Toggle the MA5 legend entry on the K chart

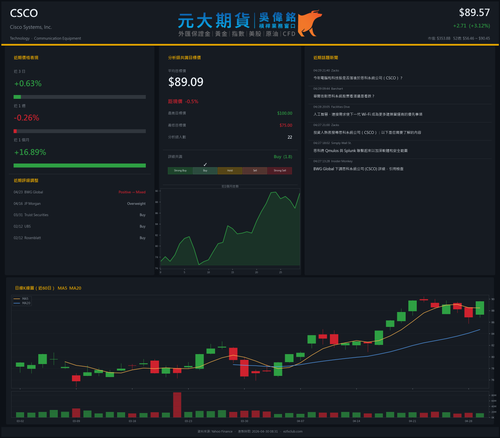[21, 299]
